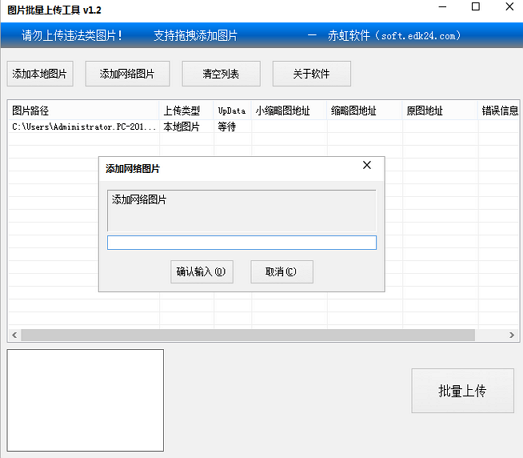Close the 添加网络图片 dialog
Screen dimensions: 523x458
click(x=367, y=165)
